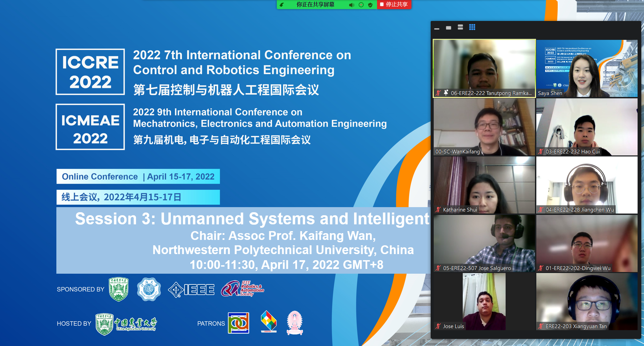
Task: Click the ICCRE 2022 logo box on slide
Action: click(90, 72)
